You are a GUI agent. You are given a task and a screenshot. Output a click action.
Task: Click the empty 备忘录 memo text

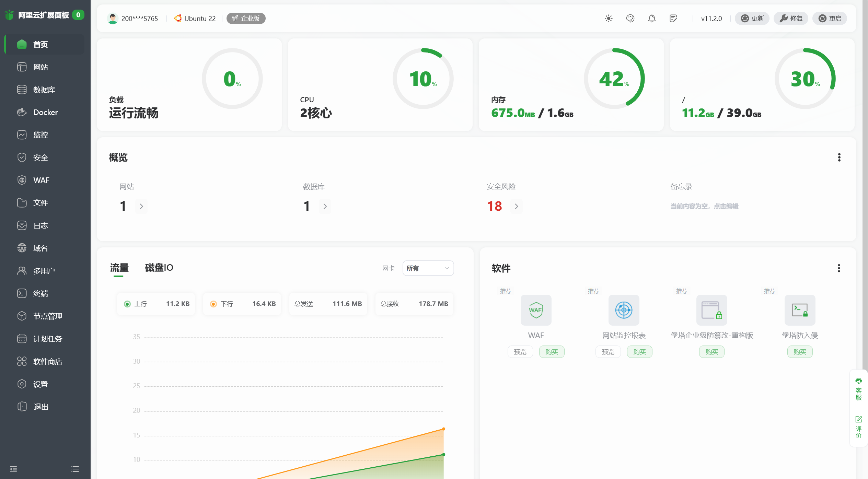coord(704,206)
